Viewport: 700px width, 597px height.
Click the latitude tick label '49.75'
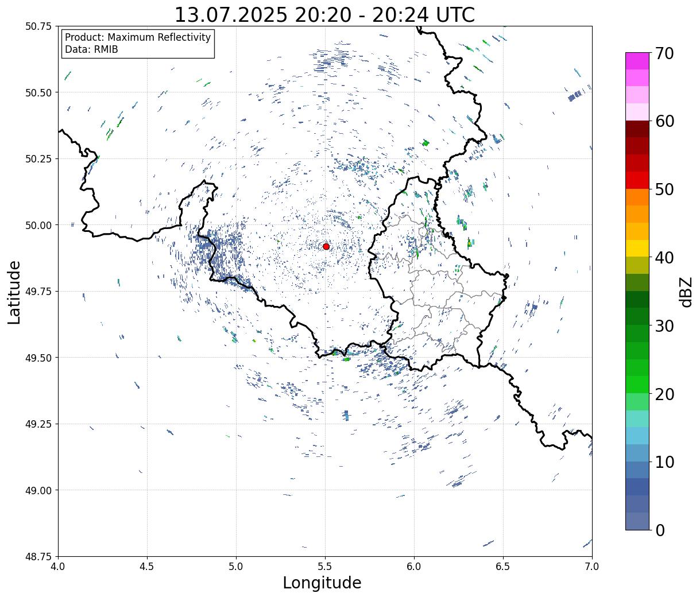38,292
